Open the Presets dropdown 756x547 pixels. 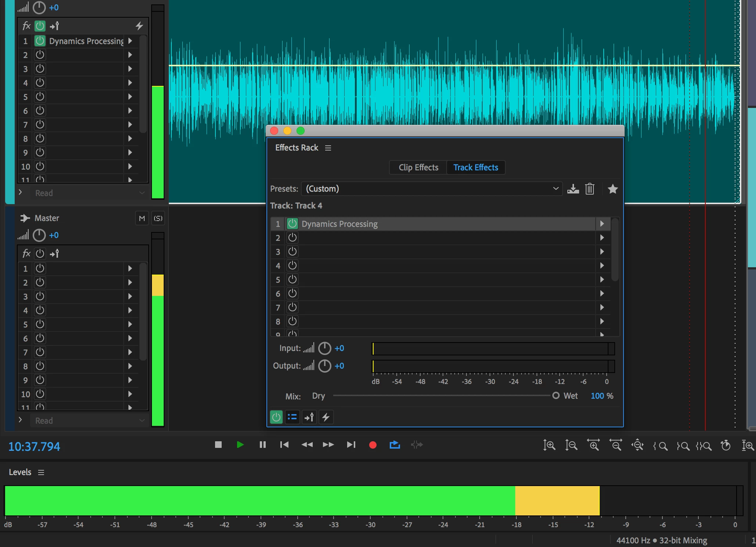tap(432, 189)
